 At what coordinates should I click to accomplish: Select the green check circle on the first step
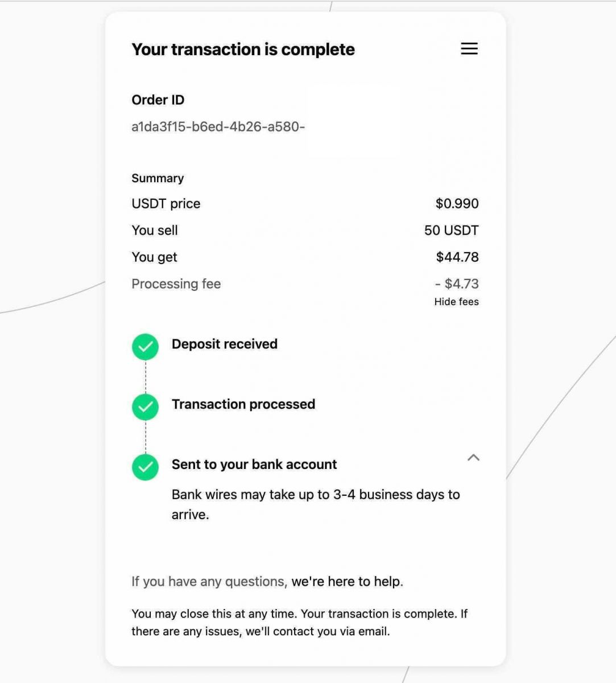[x=145, y=346]
